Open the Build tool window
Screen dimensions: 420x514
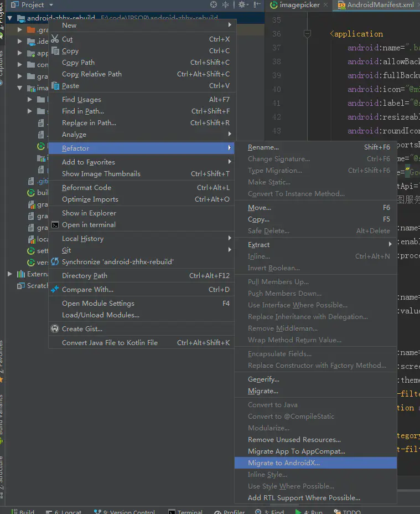click(23, 511)
